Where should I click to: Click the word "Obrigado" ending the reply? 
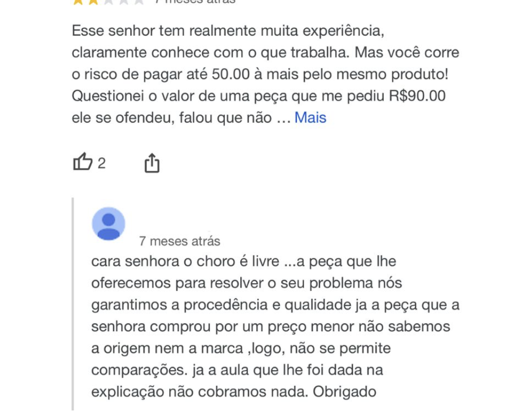coord(345,391)
